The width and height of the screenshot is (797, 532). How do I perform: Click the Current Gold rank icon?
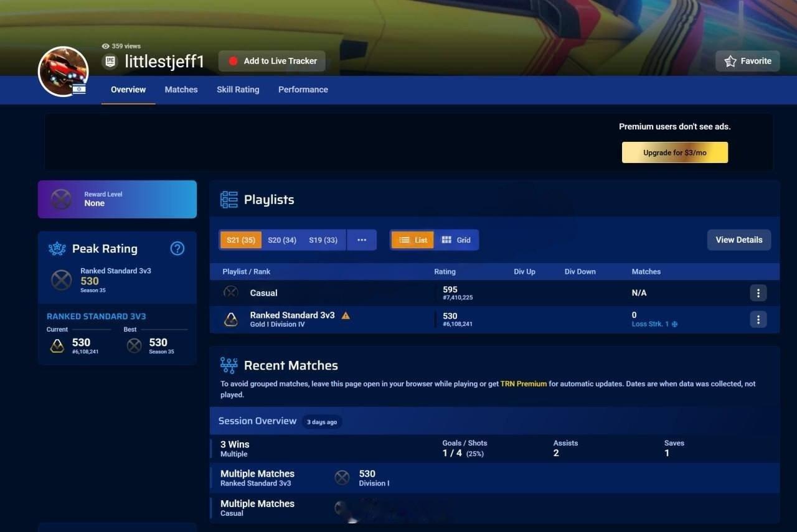57,346
